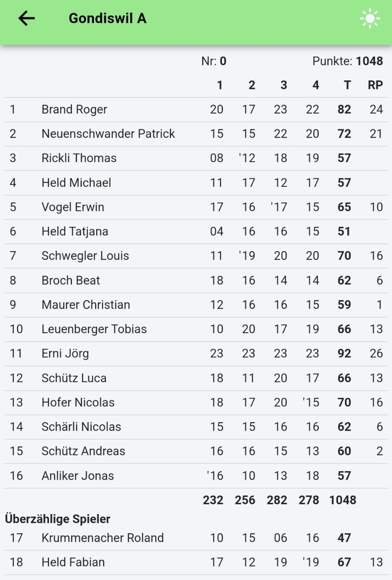The width and height of the screenshot is (392, 580).
Task: Click the T total column header
Action: [347, 85]
